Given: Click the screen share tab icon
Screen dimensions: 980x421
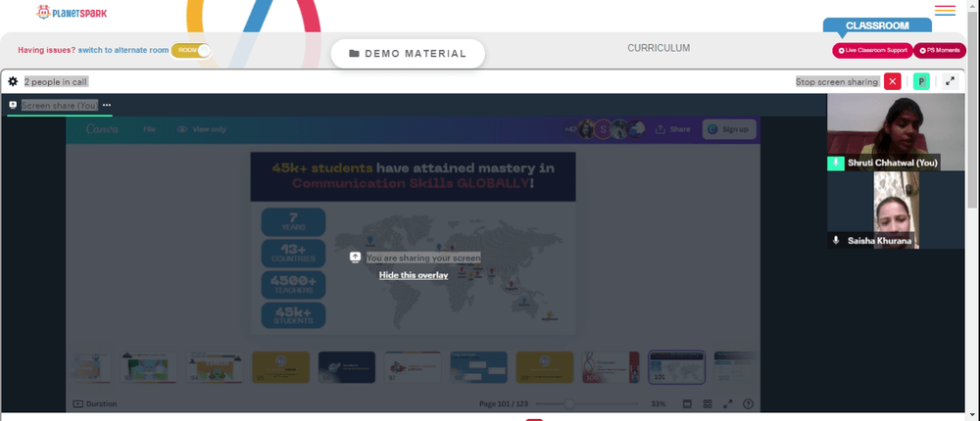Looking at the screenshot, I should [x=13, y=105].
